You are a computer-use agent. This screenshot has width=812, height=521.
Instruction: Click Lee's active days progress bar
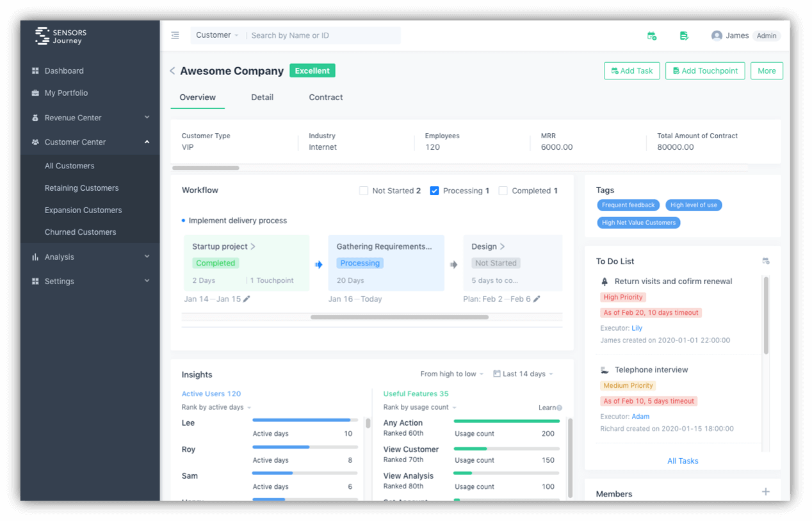[x=305, y=421]
